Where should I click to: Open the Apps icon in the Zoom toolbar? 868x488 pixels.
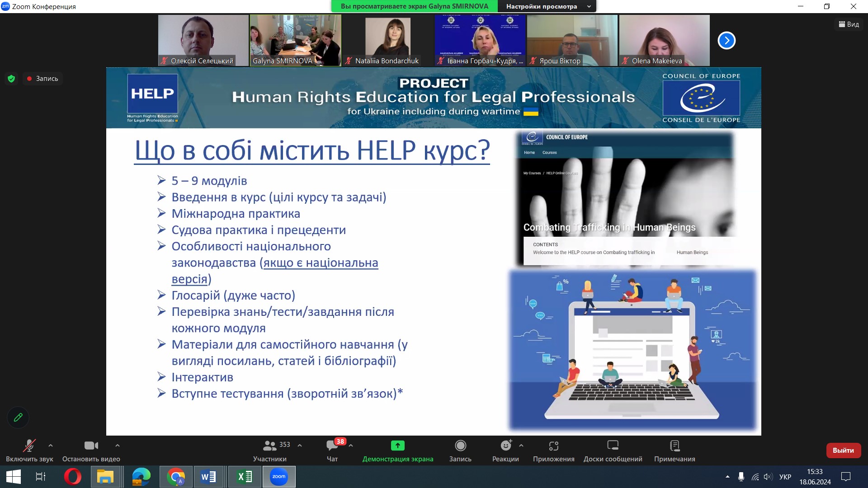[553, 446]
